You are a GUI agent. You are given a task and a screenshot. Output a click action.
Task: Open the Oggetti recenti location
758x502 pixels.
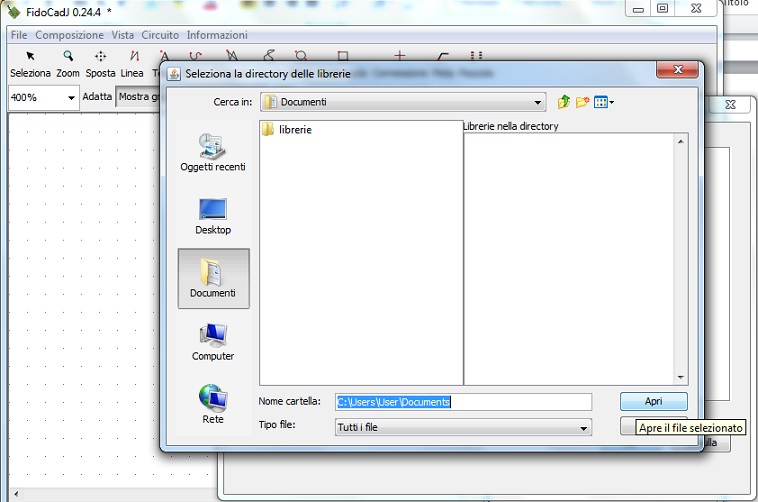212,153
